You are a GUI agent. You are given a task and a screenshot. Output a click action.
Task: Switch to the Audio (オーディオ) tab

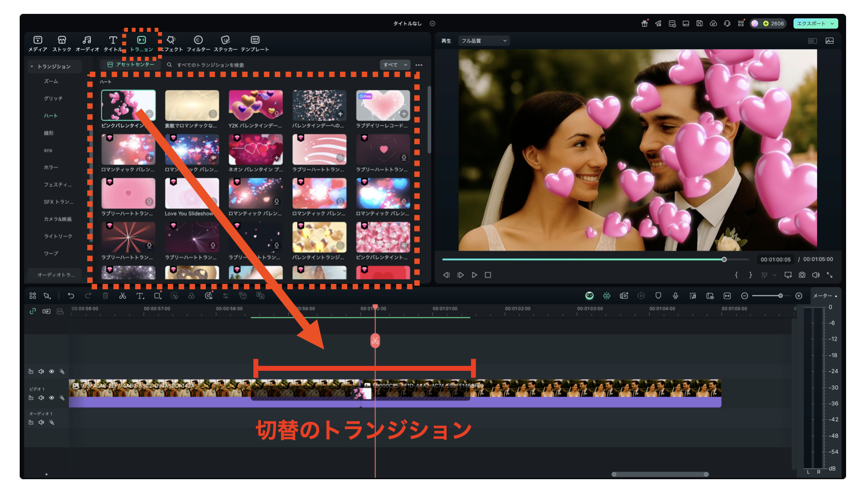[x=87, y=44]
